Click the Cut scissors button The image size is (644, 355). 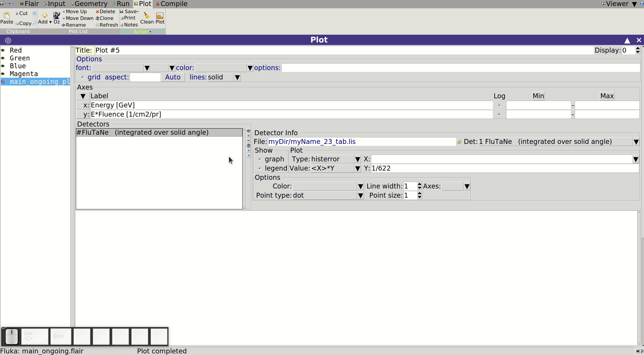click(x=22, y=13)
